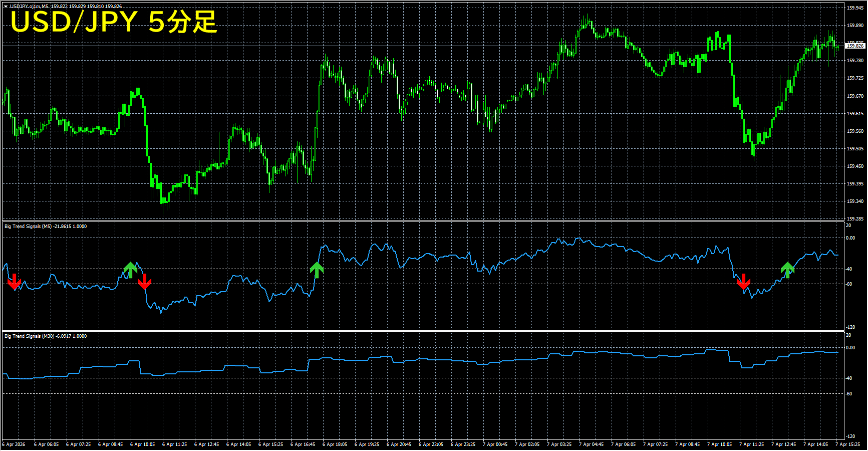Click the 7 Apr 04:45 time axis label
The width and height of the screenshot is (868, 451).
591,444
